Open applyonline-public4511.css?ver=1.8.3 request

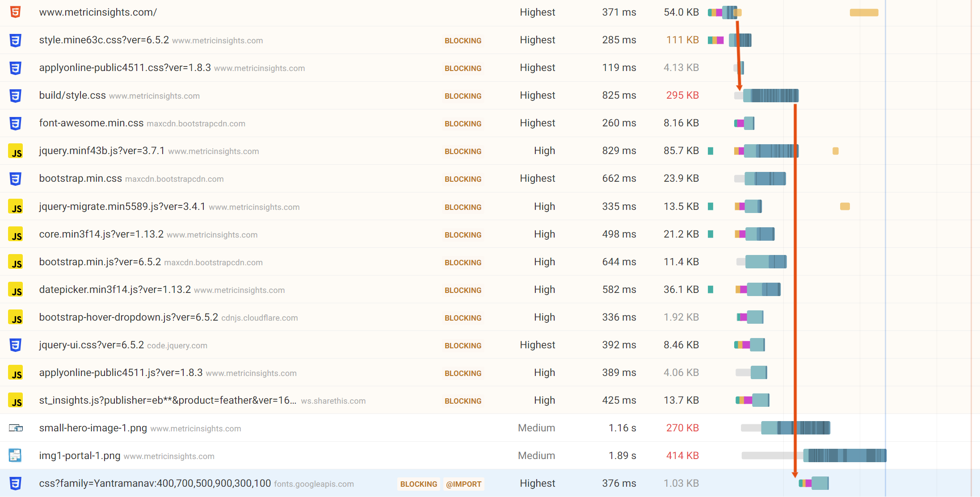(125, 67)
